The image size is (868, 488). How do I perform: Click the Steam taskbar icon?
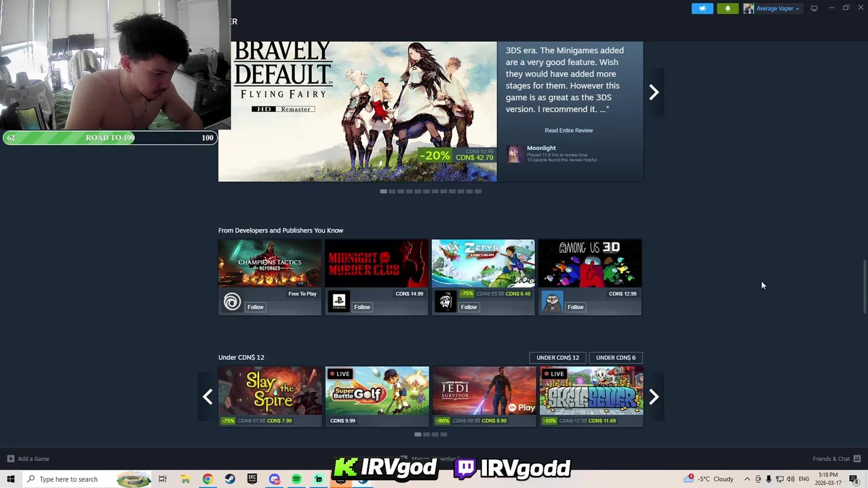tap(230, 479)
